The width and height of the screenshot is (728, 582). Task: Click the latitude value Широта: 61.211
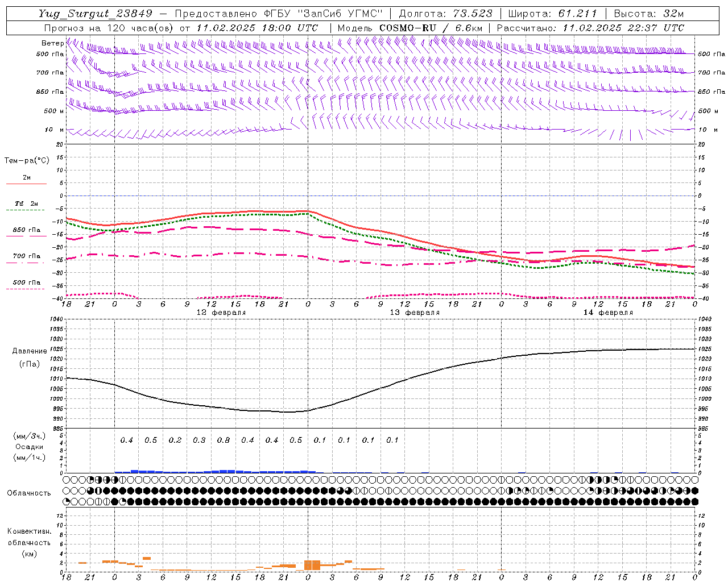pos(552,14)
